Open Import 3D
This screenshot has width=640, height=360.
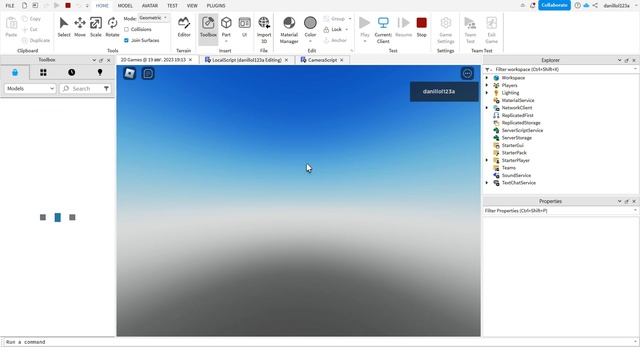(264, 30)
